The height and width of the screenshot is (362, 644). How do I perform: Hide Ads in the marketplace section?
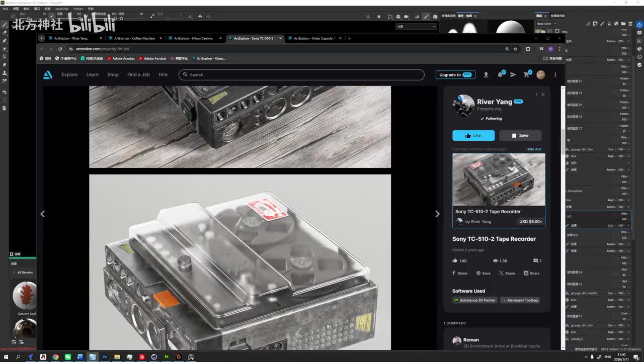(534, 149)
